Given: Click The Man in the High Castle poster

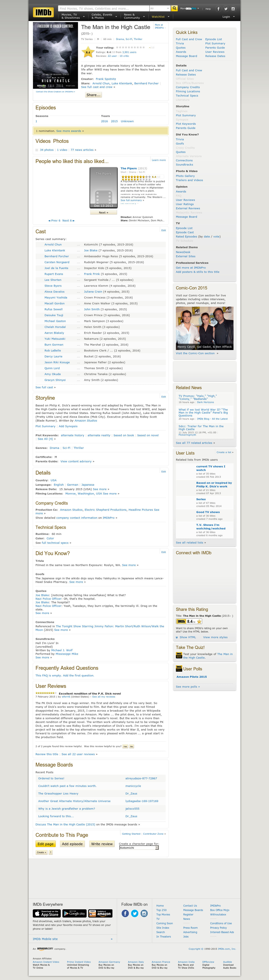Looking at the screenshot, I should click(x=56, y=56).
